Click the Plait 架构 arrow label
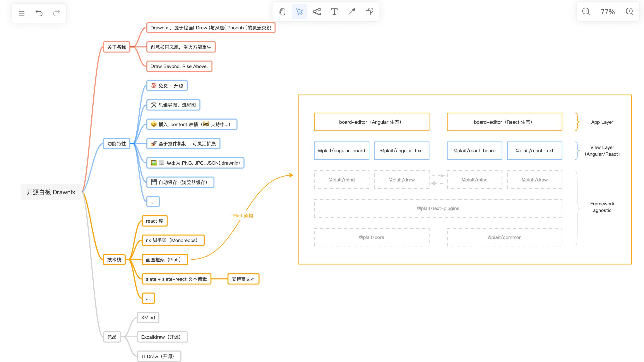This screenshot has width=644, height=362. pos(243,216)
